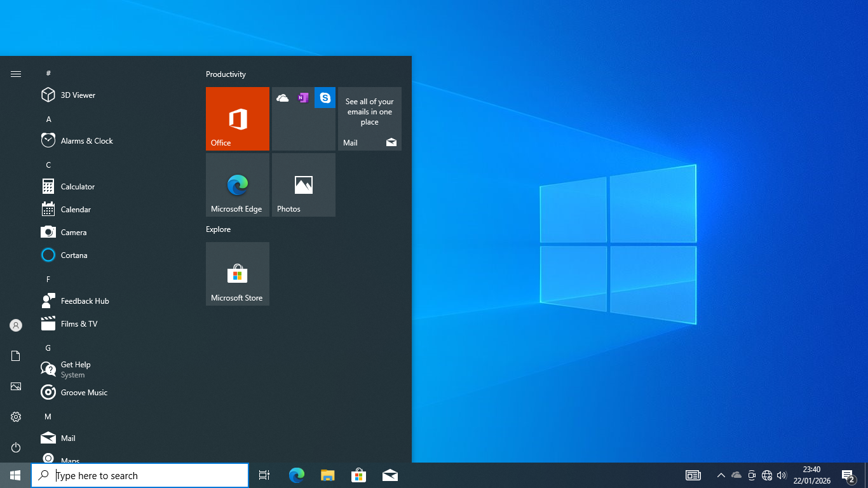Open volume control in system tray

click(x=782, y=475)
